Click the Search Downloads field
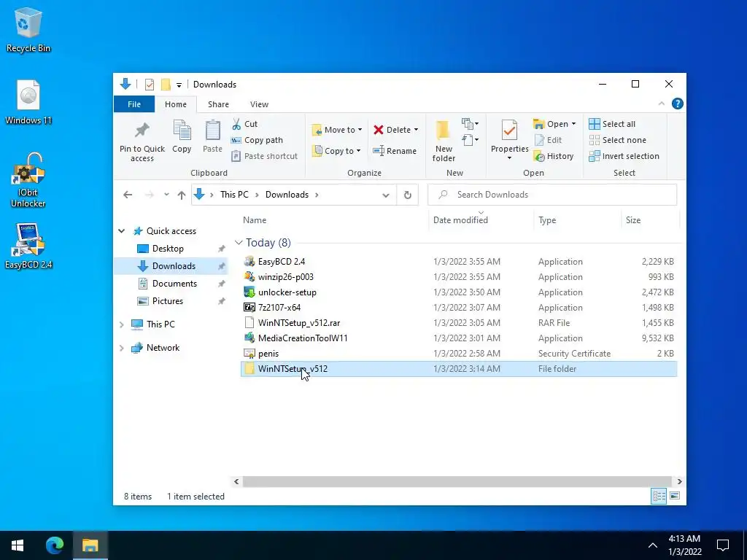The image size is (747, 560). tap(552, 195)
